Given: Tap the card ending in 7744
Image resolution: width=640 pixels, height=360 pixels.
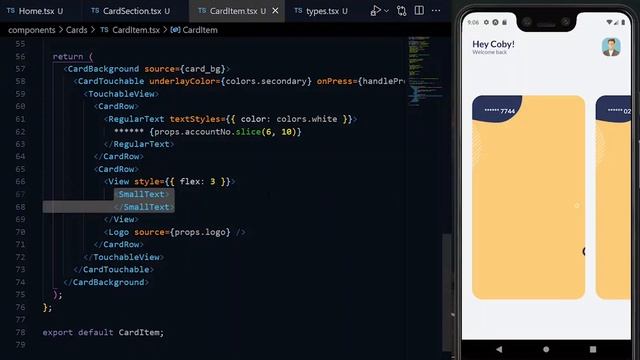Looking at the screenshot, I should (x=529, y=197).
